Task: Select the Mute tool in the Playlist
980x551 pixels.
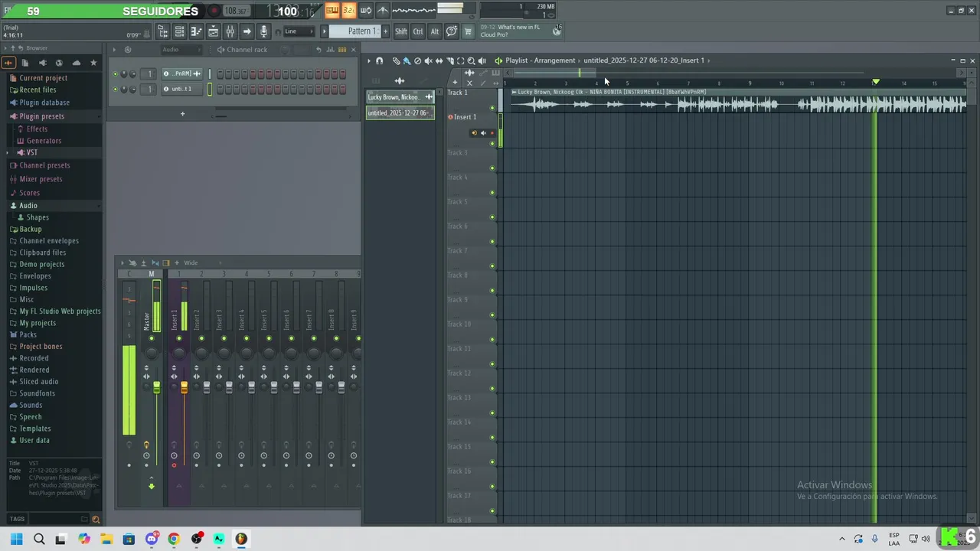Action: click(x=428, y=60)
